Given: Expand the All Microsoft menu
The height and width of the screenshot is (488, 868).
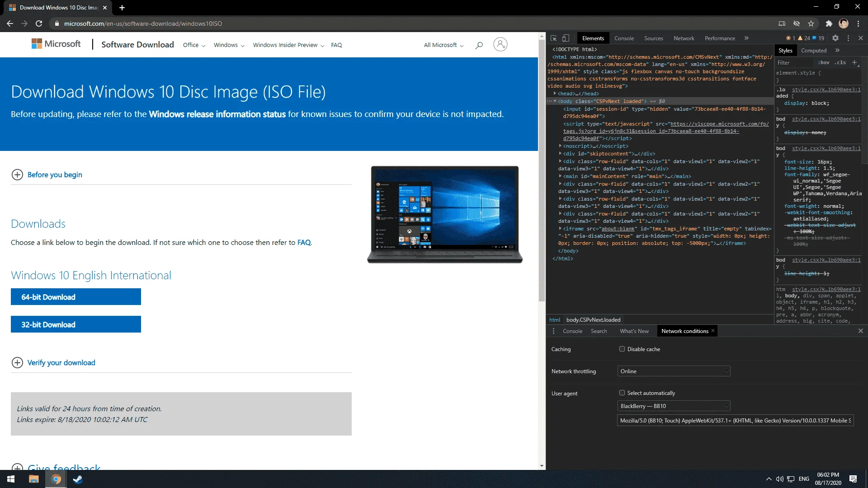Looking at the screenshot, I should (443, 45).
